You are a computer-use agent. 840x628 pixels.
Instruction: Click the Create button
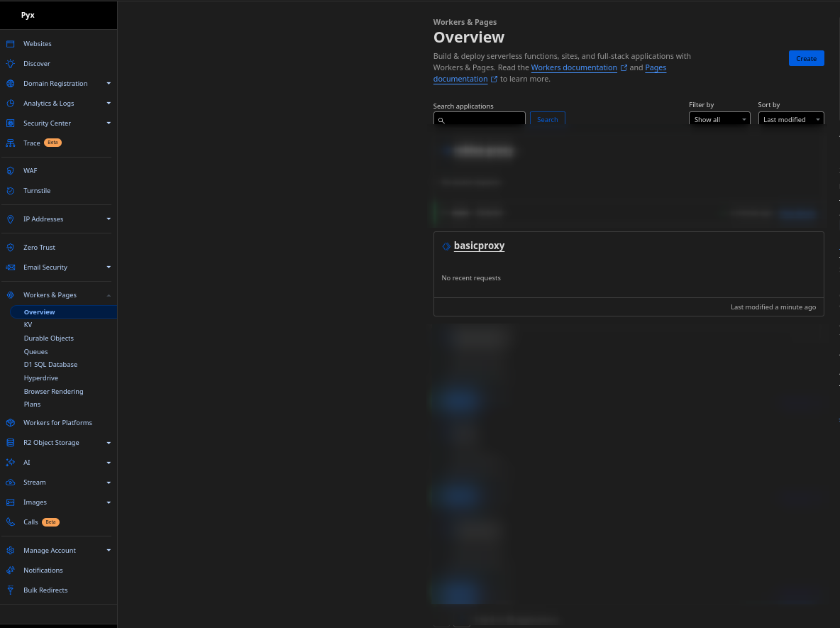[x=806, y=58]
